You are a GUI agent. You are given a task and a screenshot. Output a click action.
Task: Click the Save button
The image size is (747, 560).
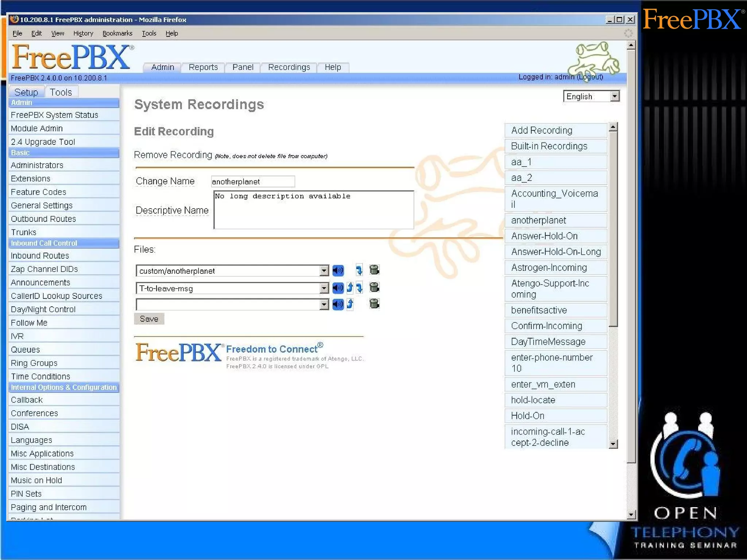(149, 319)
